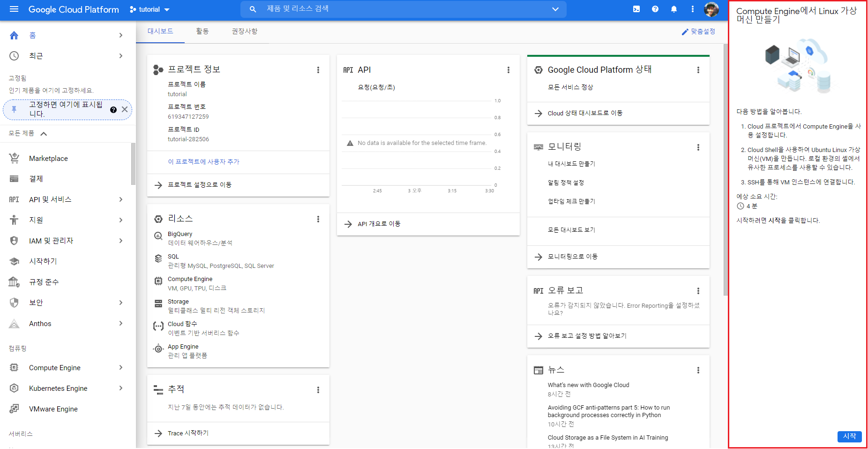868x449 pixels.
Task: Focus the 제품 및 리소스 검색 field
Action: coord(403,9)
